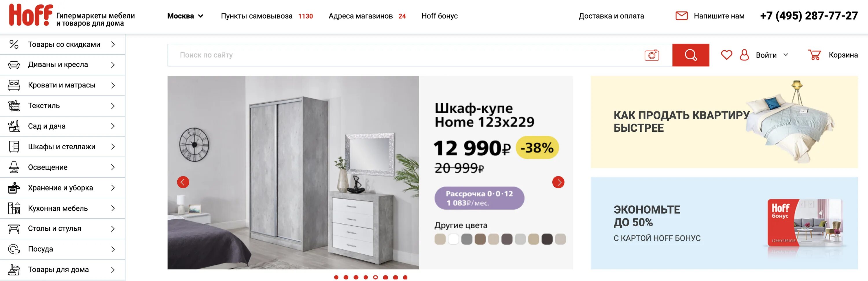The height and width of the screenshot is (281, 868).
Task: Click the camera image search icon
Action: (652, 55)
